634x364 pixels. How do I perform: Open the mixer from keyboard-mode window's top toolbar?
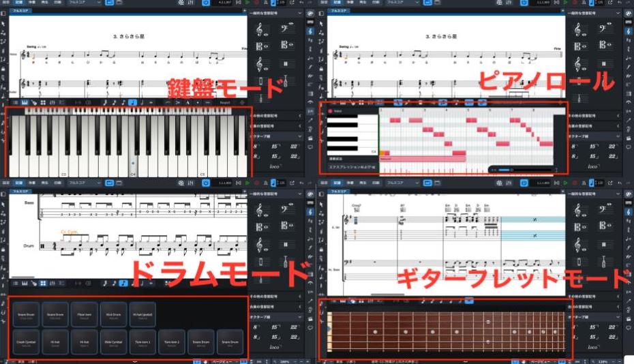click(x=190, y=3)
